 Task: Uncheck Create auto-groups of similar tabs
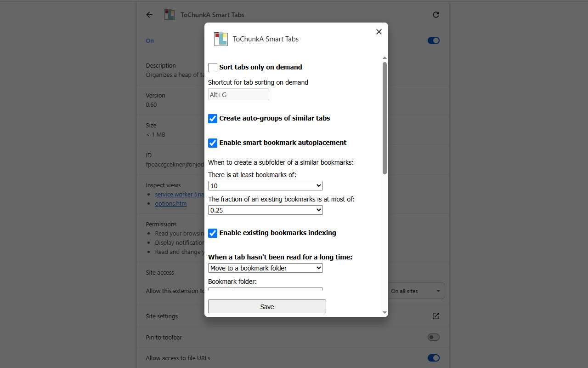click(212, 118)
